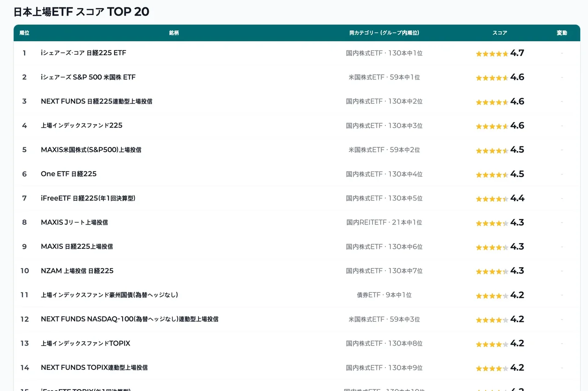Image resolution: width=588 pixels, height=391 pixels.
Task: Click the 同カテゴリー (グループ内順位) column header
Action: coord(384,33)
